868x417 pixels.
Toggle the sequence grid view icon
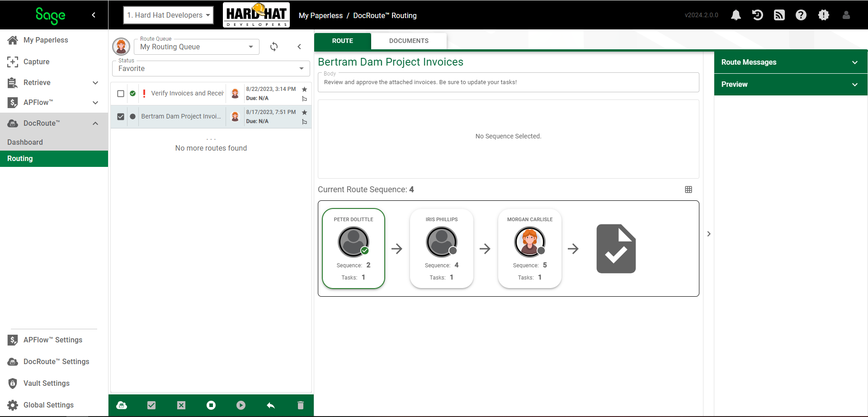689,190
